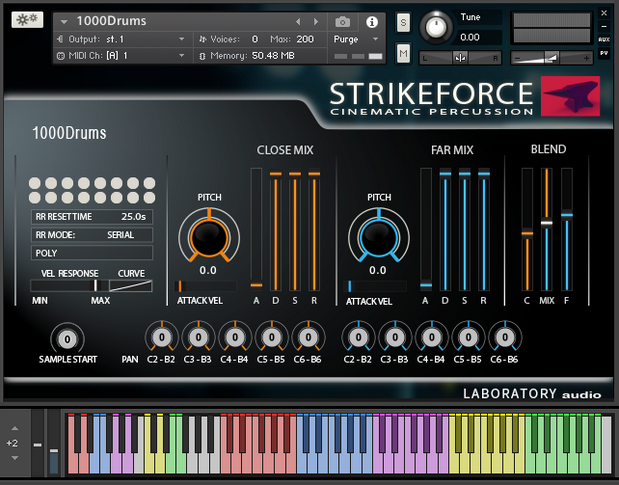Click the Close Mix PITCH knob
Viewport: 619px width, 485px height.
(x=209, y=238)
